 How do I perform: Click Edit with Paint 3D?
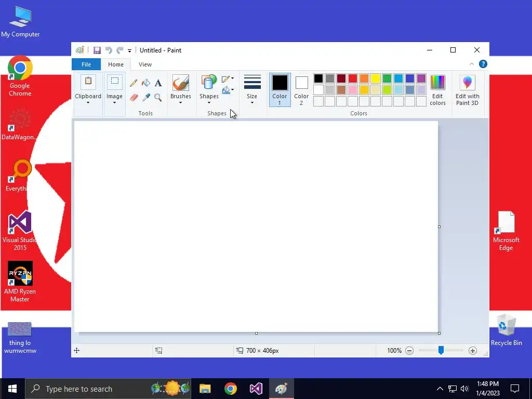[x=467, y=90]
